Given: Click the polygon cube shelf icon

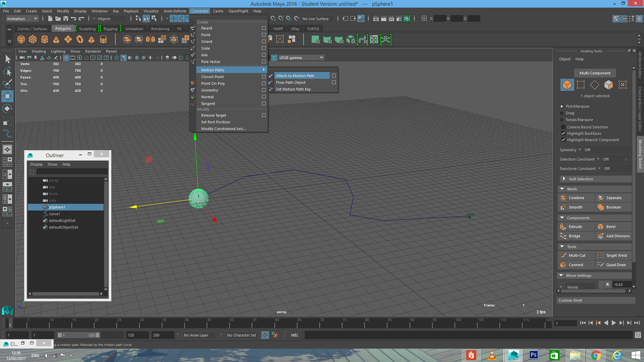Looking at the screenshot, I should [33, 40].
